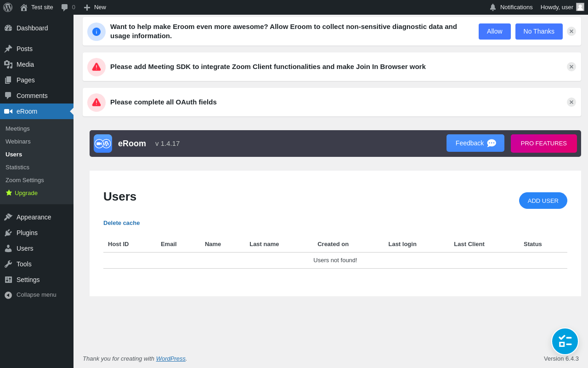Open PRO FEATURES button
This screenshot has width=588, height=368.
click(544, 143)
